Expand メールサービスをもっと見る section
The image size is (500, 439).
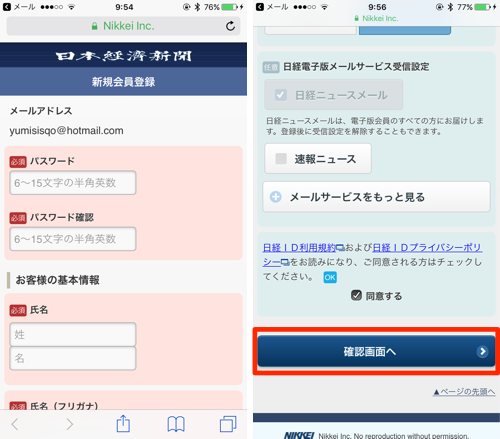[376, 197]
